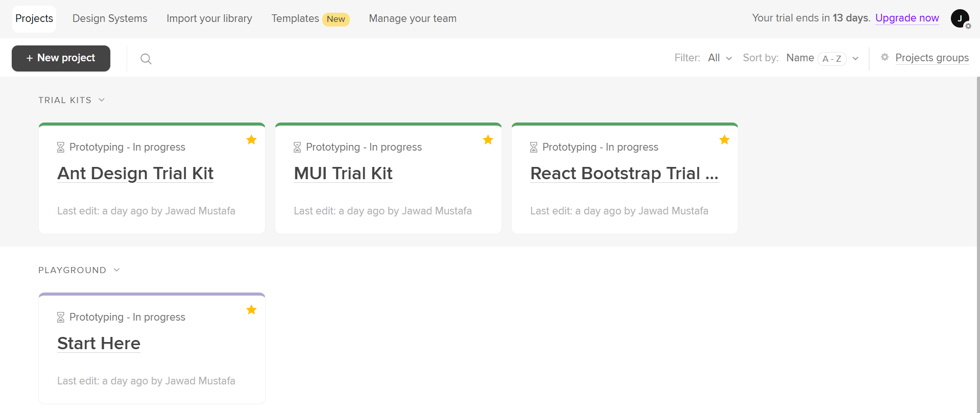Click the search magnifier icon

[x=146, y=59]
